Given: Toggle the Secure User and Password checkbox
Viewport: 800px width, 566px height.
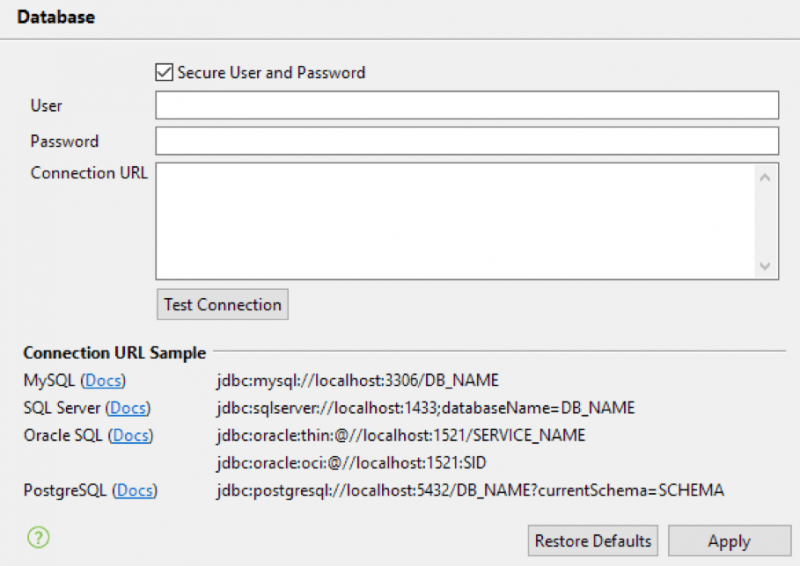Looking at the screenshot, I should pyautogui.click(x=165, y=73).
